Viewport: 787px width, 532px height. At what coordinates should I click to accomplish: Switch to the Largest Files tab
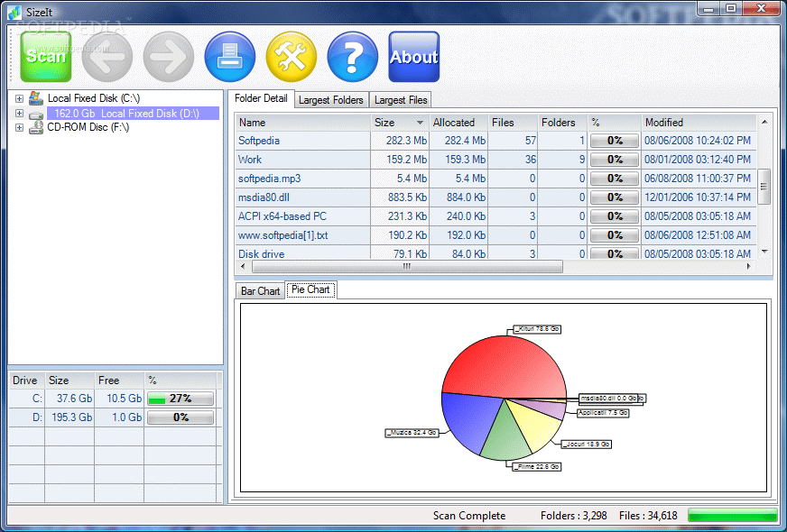(x=401, y=100)
